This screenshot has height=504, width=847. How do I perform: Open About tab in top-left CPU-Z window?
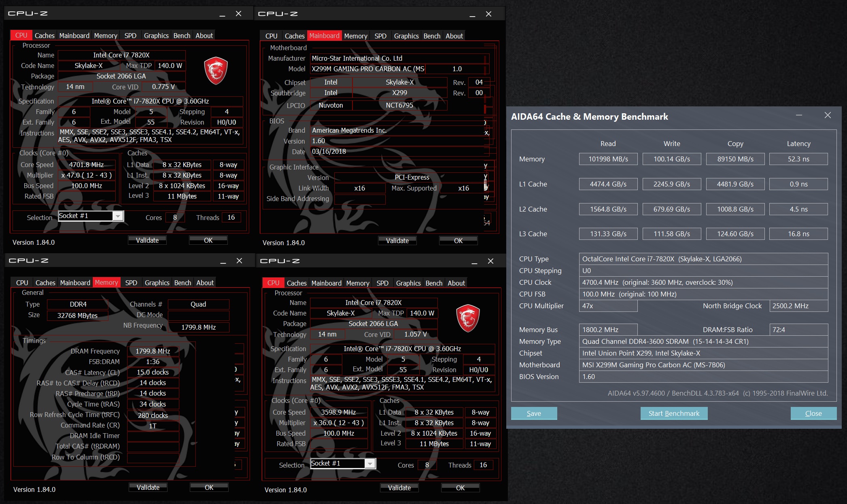204,36
